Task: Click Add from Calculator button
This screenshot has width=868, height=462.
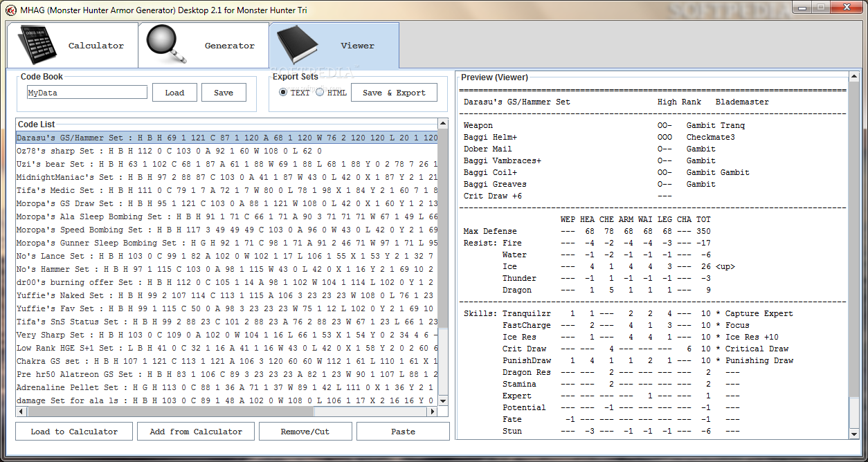Action: click(196, 432)
